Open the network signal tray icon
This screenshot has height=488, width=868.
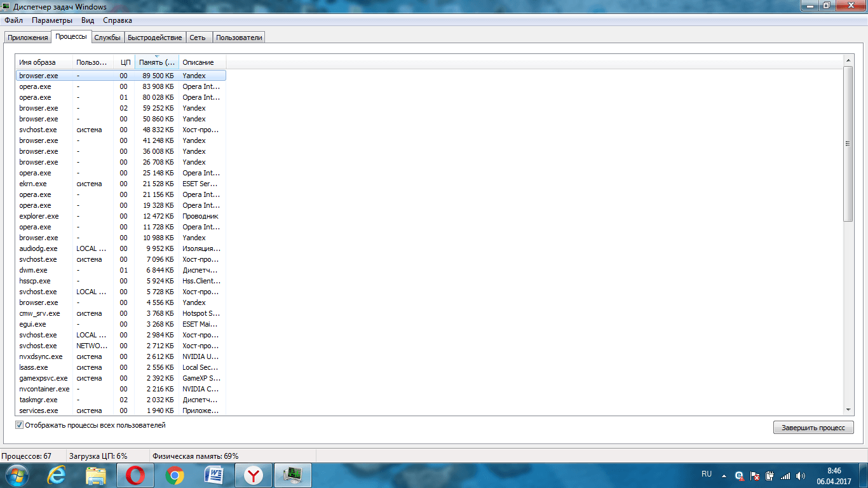[x=785, y=475]
